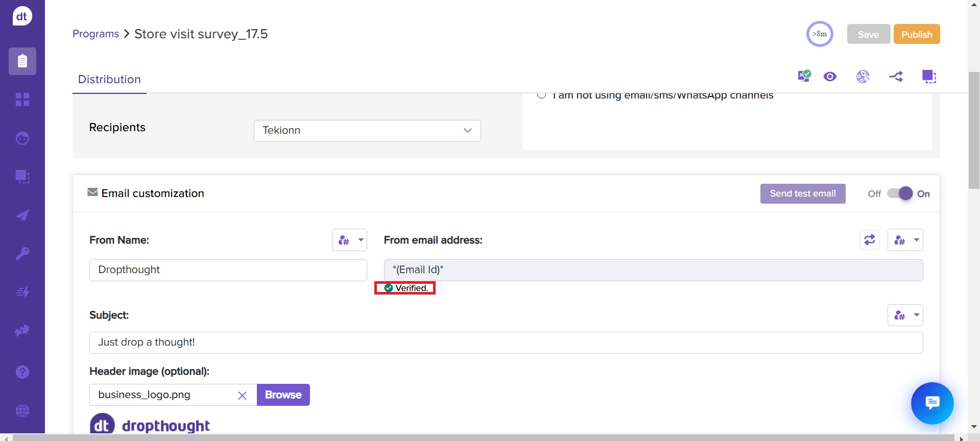Click the Dropthought header image preview
Viewport: 980px width, 441px height.
[150, 424]
